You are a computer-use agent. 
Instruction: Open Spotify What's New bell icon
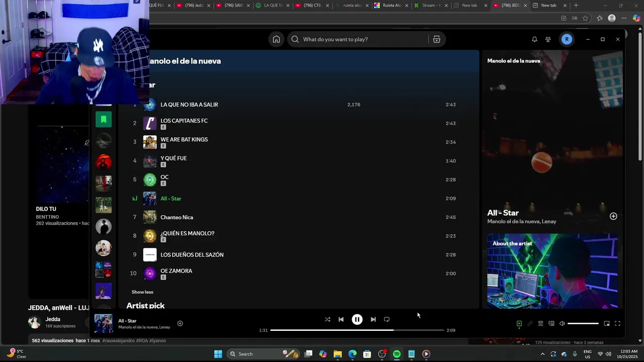(x=534, y=39)
